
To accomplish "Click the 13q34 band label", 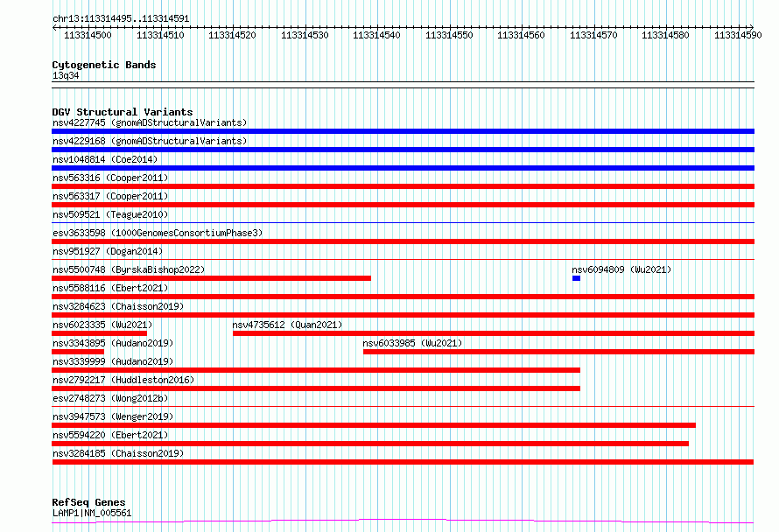I will [x=66, y=75].
